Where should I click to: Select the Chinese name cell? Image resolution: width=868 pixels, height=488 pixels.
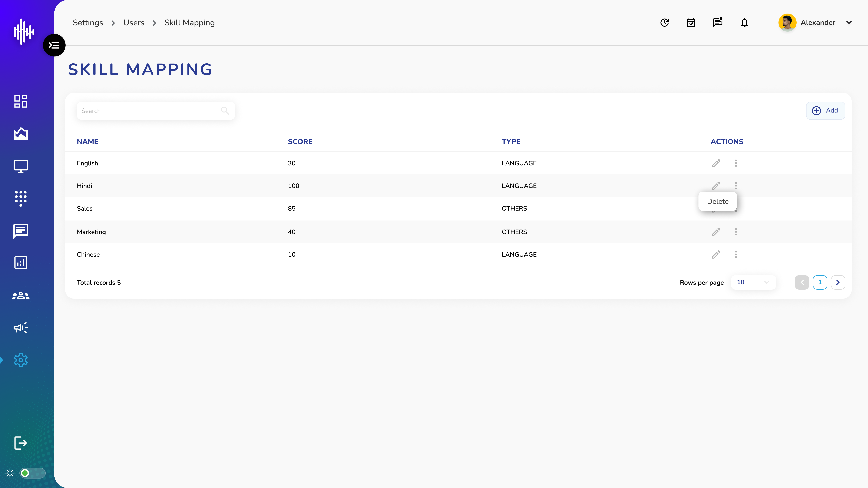pos(88,254)
